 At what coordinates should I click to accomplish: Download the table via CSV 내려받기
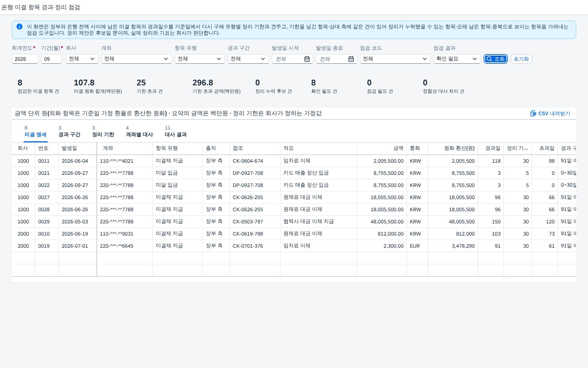point(550,113)
